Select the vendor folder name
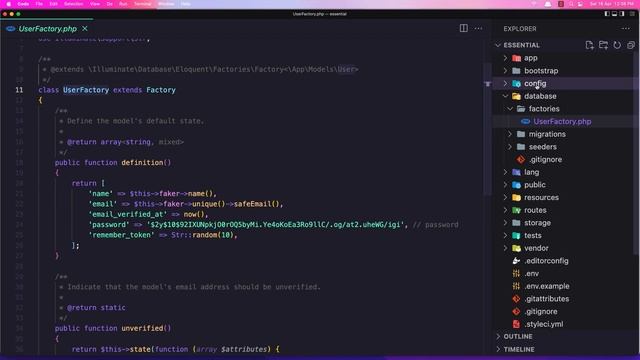Image resolution: width=640 pixels, height=360 pixels. 536,248
